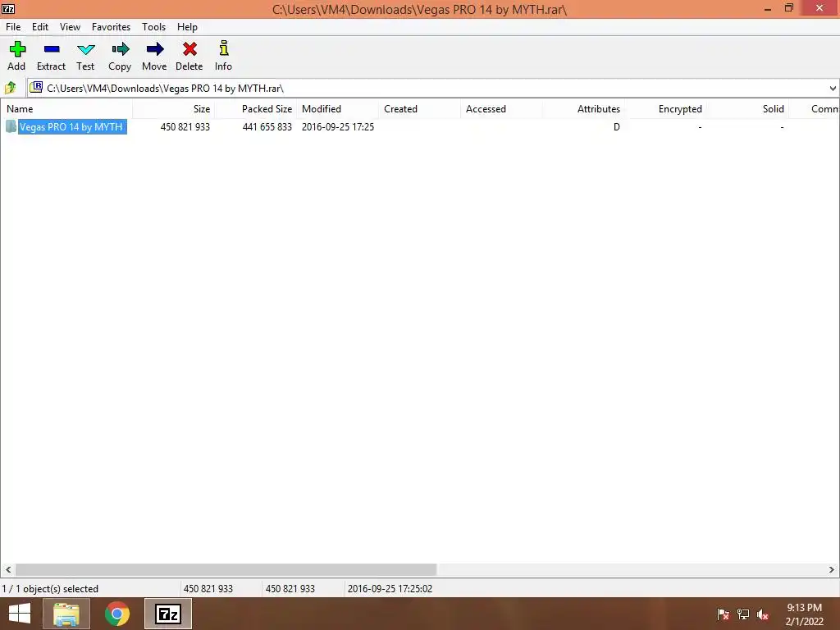Go up one folder level icon

(10, 87)
